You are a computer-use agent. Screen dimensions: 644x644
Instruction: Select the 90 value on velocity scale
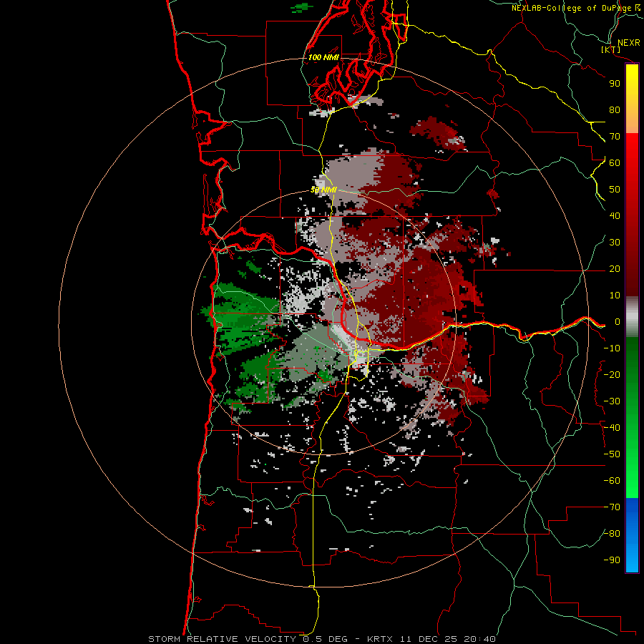click(x=615, y=84)
